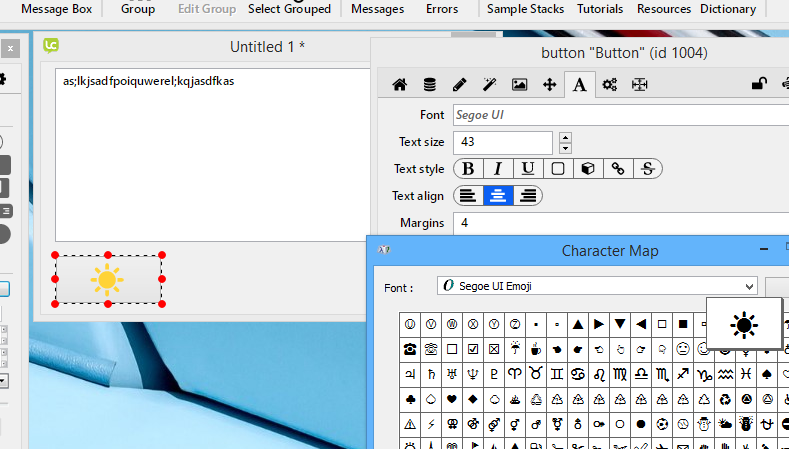
Task: Enable strikethrough text style
Action: point(647,169)
